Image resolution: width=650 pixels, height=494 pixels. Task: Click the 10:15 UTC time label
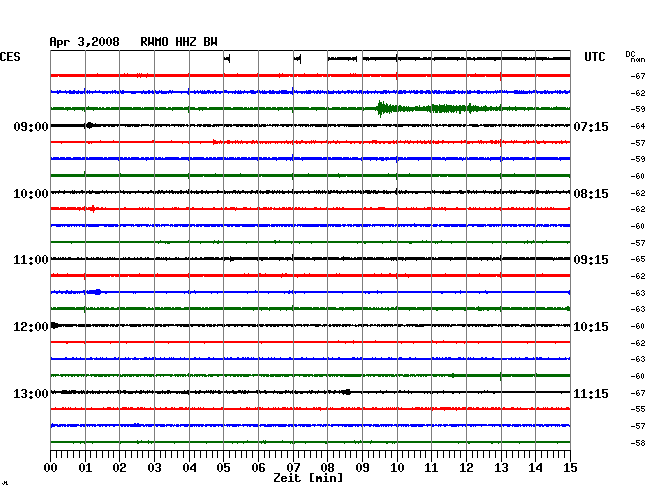click(591, 327)
